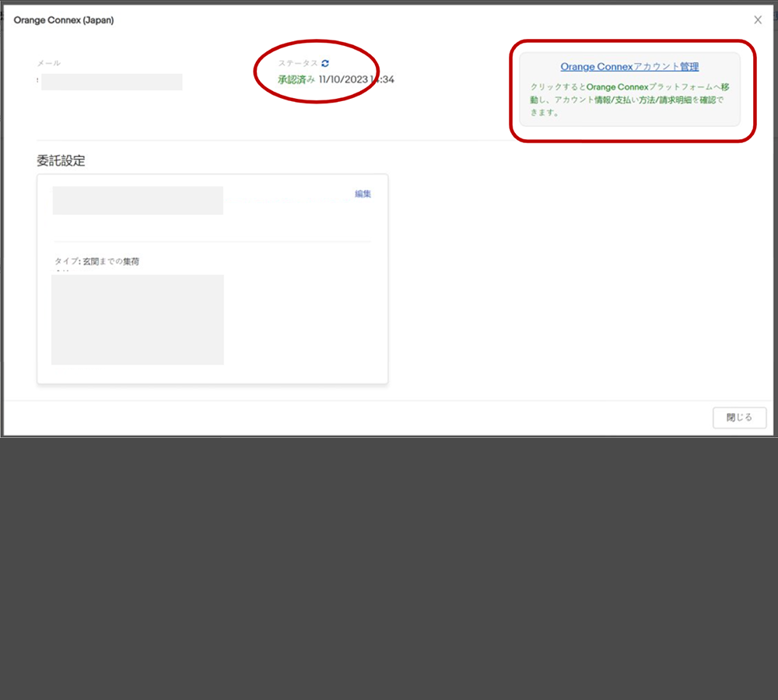Refresh the status with the reload icon

point(325,63)
